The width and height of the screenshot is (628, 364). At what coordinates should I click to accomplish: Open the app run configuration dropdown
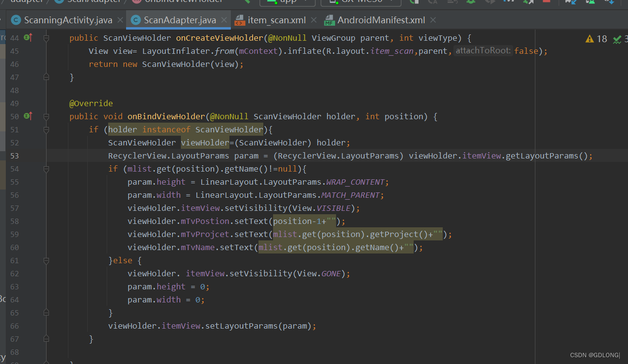coord(287,2)
